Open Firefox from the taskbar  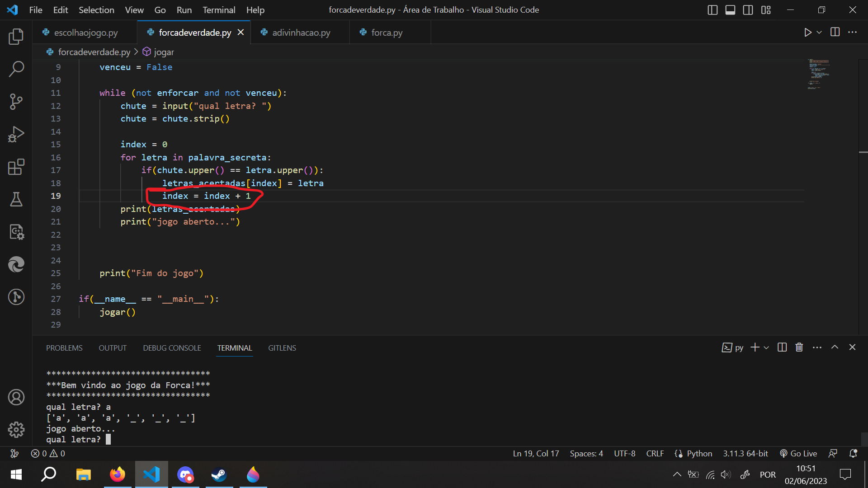pyautogui.click(x=118, y=474)
